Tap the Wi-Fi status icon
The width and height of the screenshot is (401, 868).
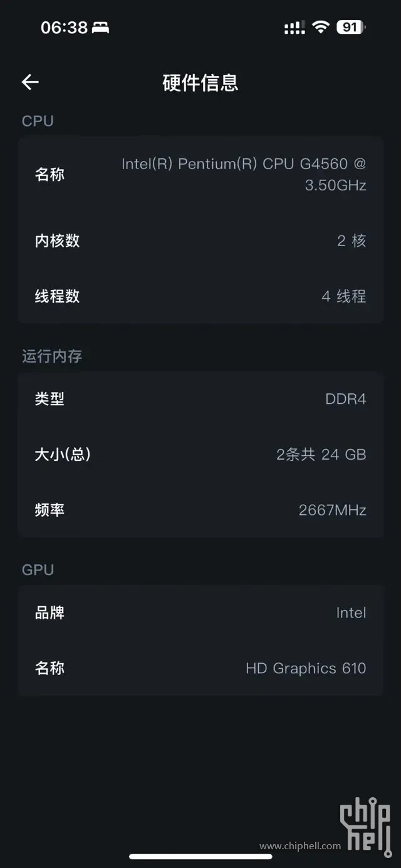(321, 27)
